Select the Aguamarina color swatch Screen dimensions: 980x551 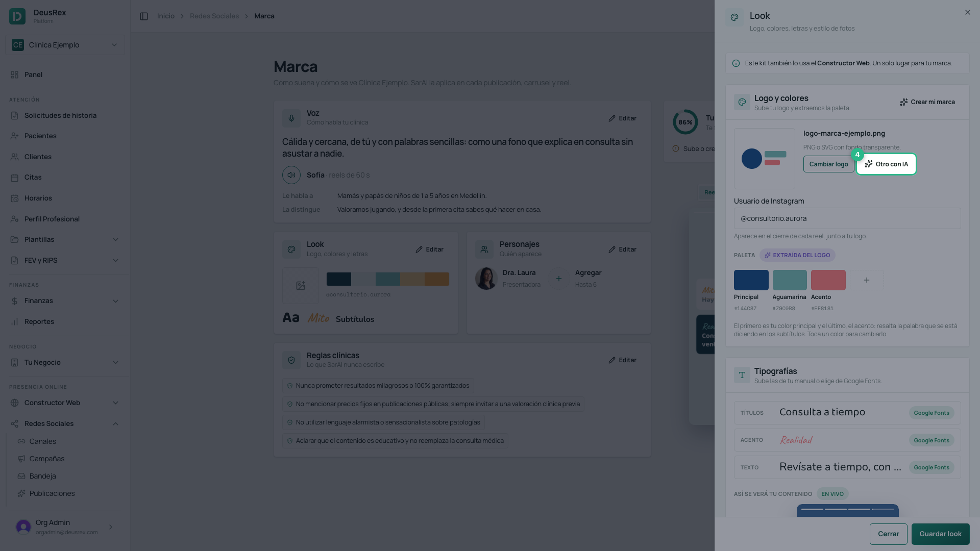tap(790, 280)
